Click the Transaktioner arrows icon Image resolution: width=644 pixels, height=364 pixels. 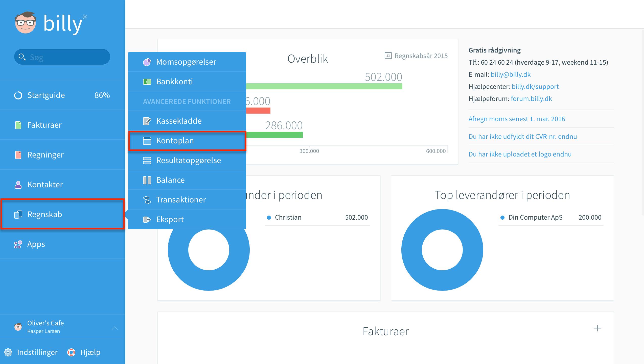[147, 200]
